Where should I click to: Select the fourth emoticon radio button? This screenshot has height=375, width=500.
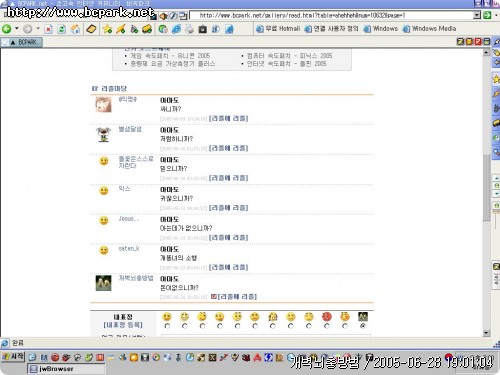coord(220,326)
